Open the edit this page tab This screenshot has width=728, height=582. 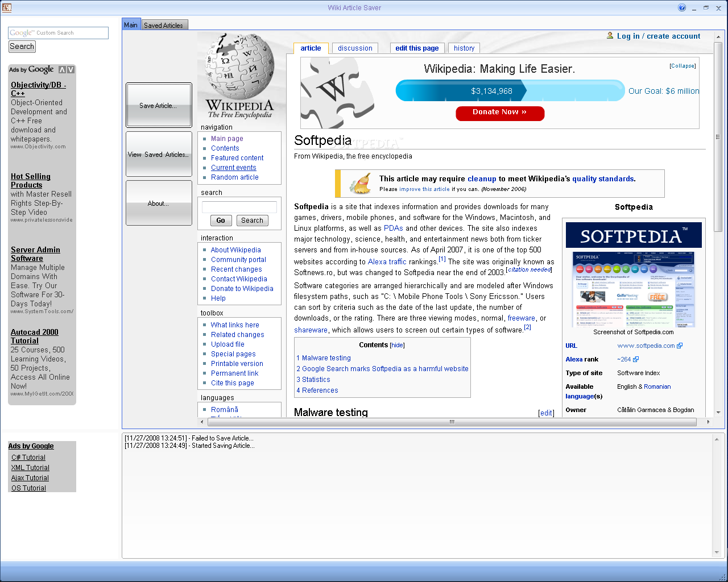417,48
